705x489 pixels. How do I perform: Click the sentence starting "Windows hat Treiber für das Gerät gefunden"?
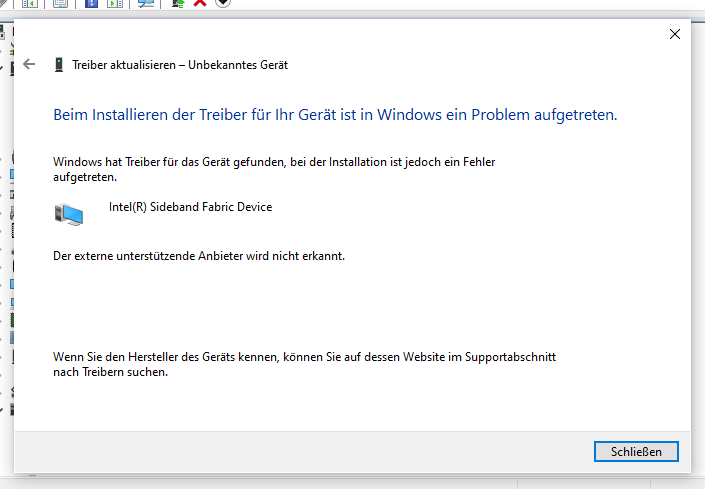pyautogui.click(x=274, y=169)
